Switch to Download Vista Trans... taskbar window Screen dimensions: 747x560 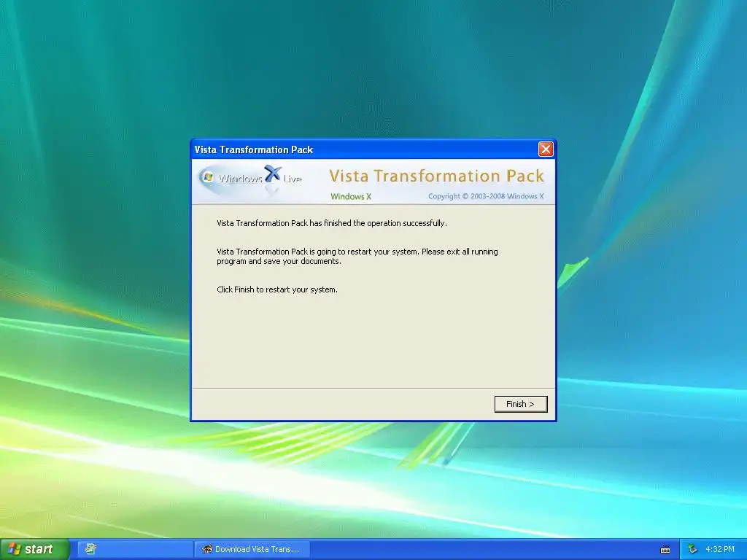(252, 549)
